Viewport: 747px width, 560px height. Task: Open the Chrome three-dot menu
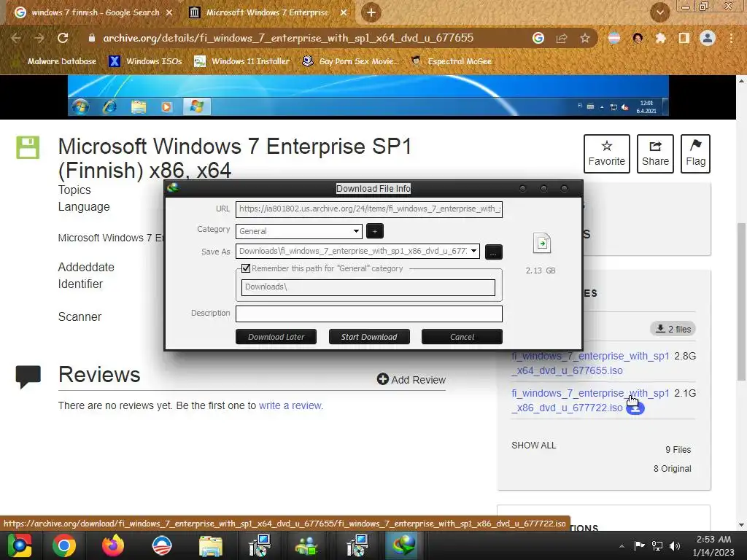[731, 38]
